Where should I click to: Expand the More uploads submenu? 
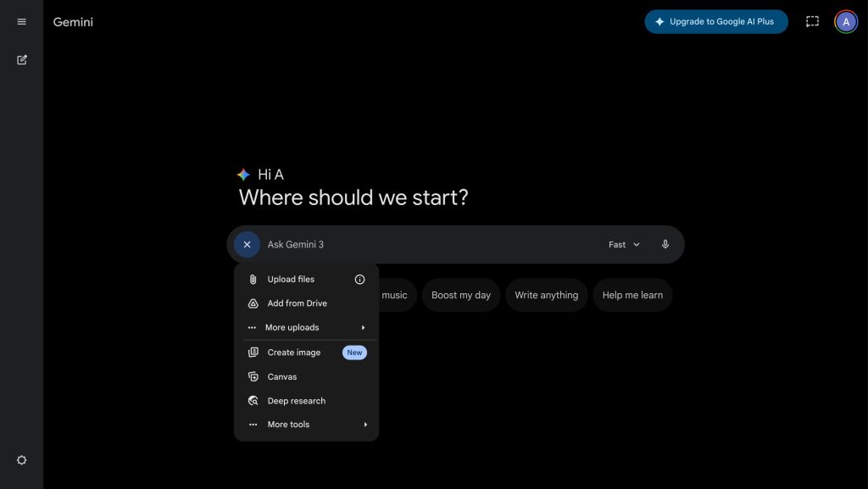[x=306, y=328]
